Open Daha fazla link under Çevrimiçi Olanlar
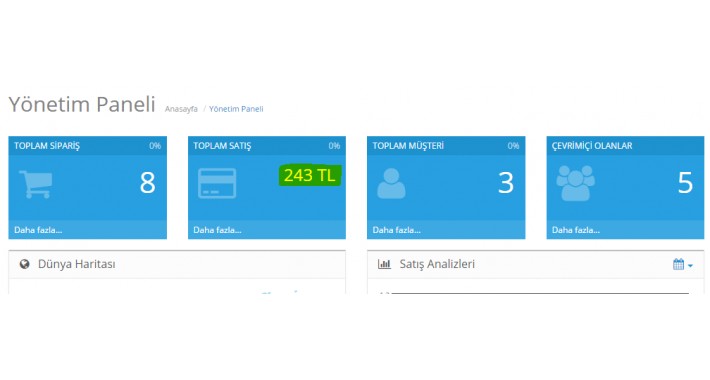710x380 pixels. click(576, 230)
